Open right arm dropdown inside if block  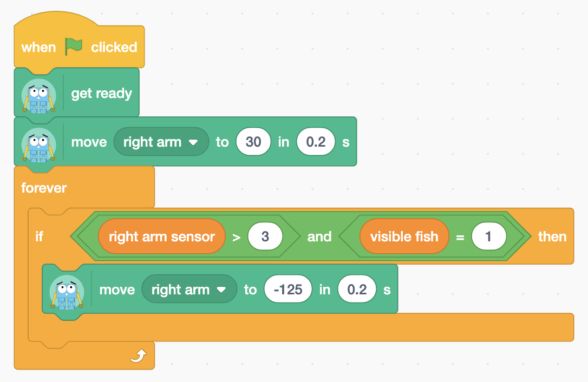(x=190, y=289)
